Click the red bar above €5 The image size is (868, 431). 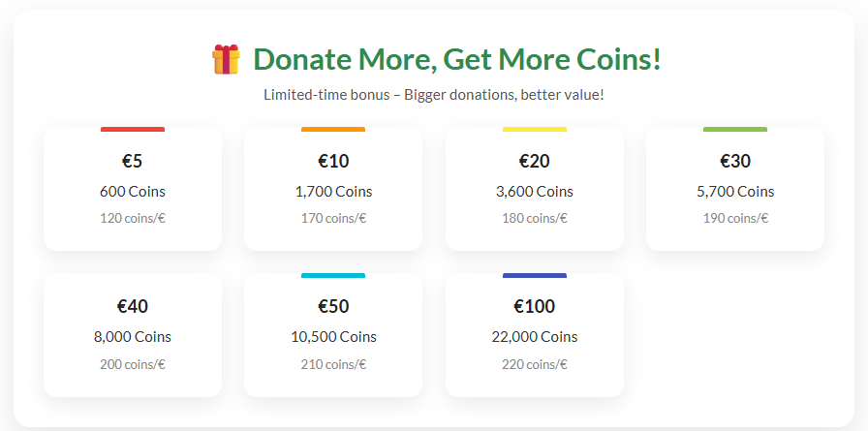(x=133, y=129)
